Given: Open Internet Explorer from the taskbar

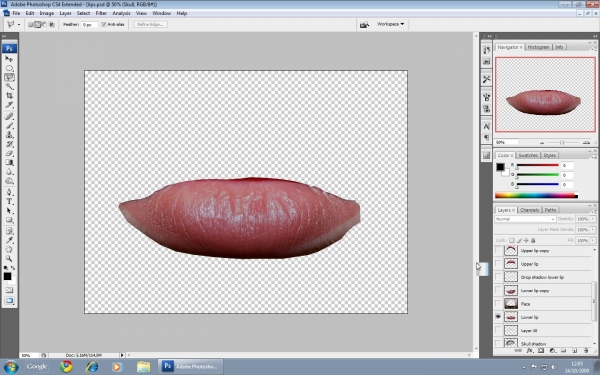Looking at the screenshot, I should [x=92, y=367].
